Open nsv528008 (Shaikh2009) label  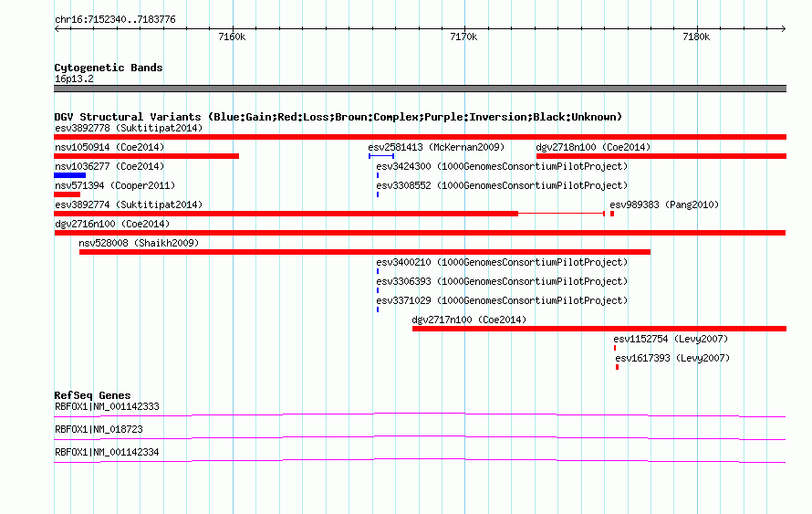point(139,243)
